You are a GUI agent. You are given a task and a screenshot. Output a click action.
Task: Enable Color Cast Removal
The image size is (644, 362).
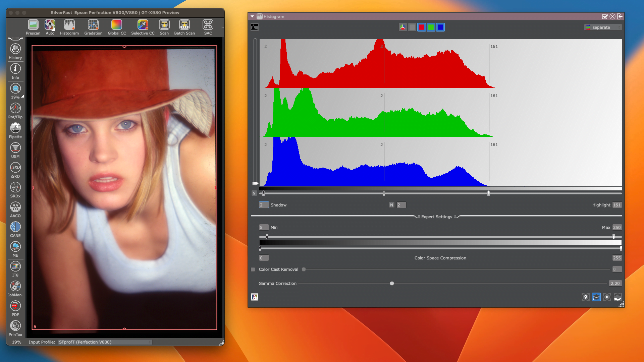coord(253,269)
